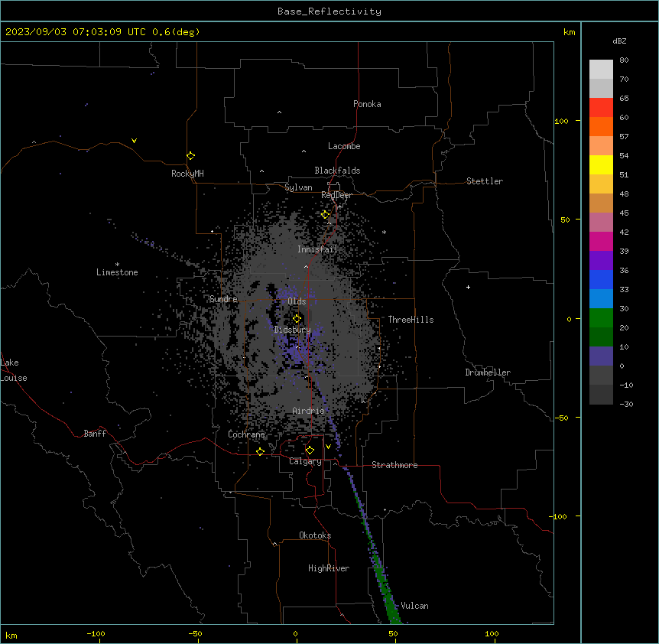Click the yellow diamond marker above Calgary label

pos(310,450)
